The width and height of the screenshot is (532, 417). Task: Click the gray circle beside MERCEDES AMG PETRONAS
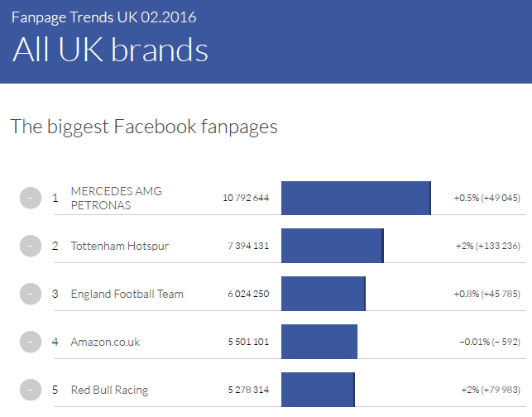(30, 198)
